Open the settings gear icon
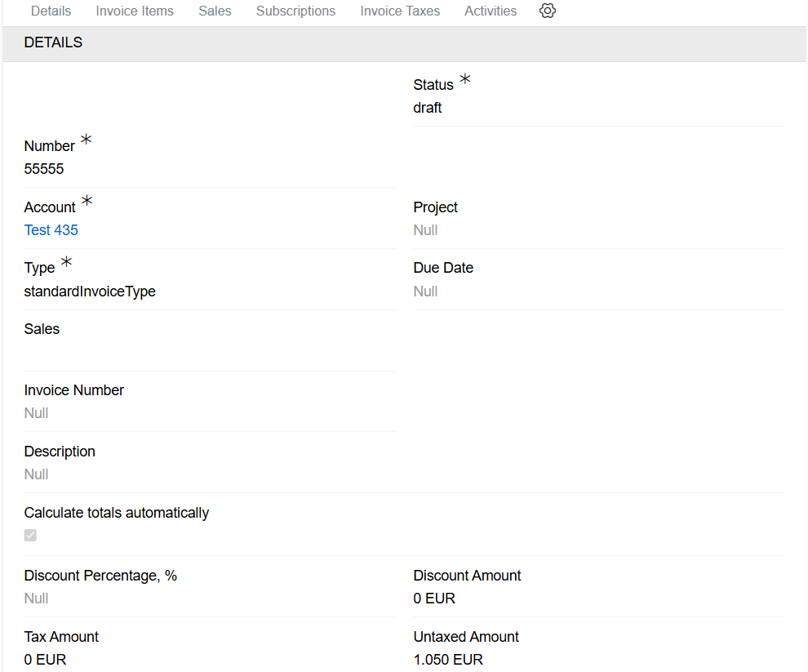 [x=547, y=11]
